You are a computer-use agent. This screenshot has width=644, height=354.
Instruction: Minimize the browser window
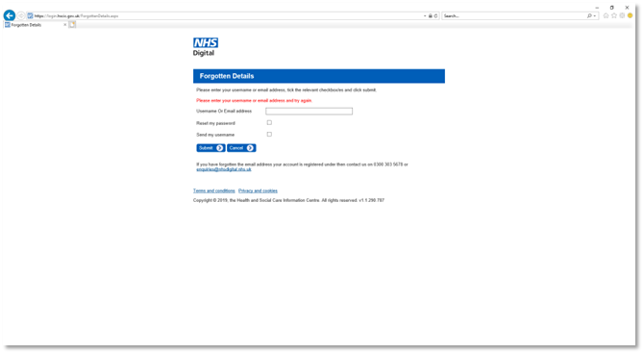click(597, 8)
